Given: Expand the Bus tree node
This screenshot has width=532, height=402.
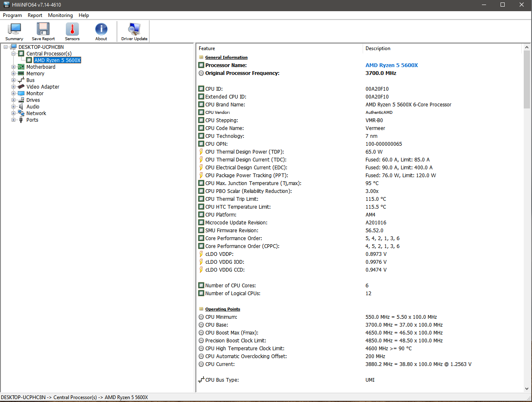Looking at the screenshot, I should (14, 80).
